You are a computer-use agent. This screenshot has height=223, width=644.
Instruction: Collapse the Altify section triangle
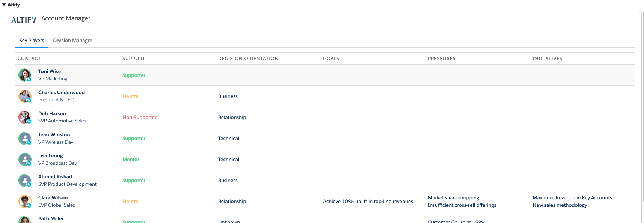click(x=4, y=5)
